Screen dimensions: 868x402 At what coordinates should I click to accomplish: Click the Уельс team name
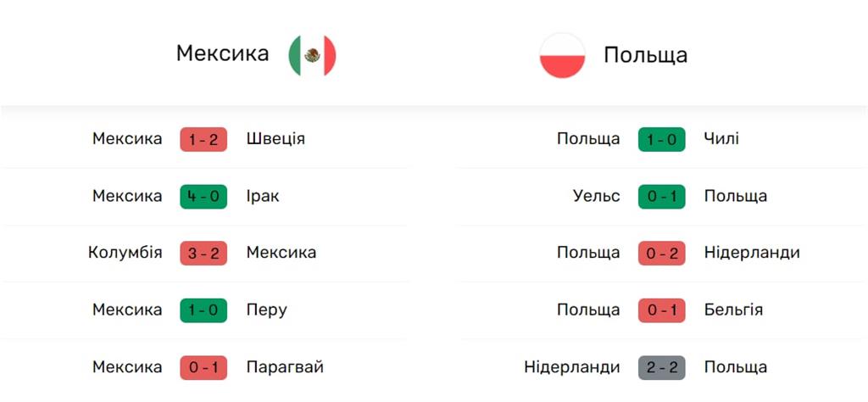(x=597, y=196)
